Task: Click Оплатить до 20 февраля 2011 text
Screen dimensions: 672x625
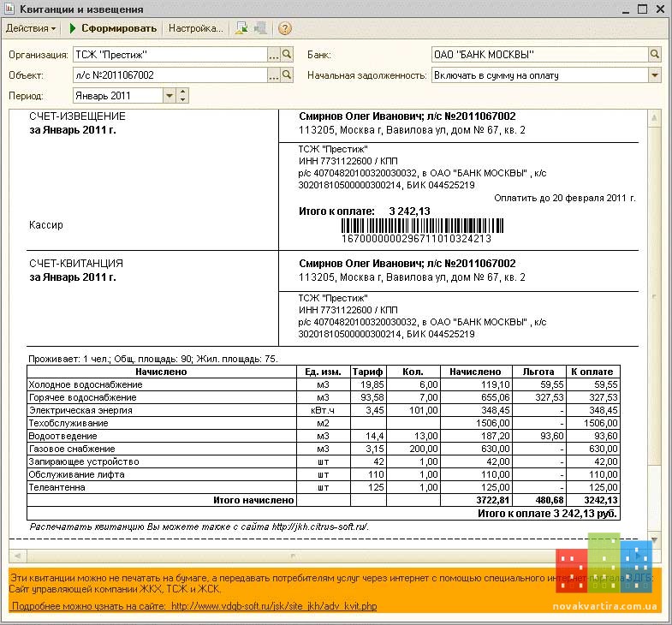Action: click(x=564, y=198)
